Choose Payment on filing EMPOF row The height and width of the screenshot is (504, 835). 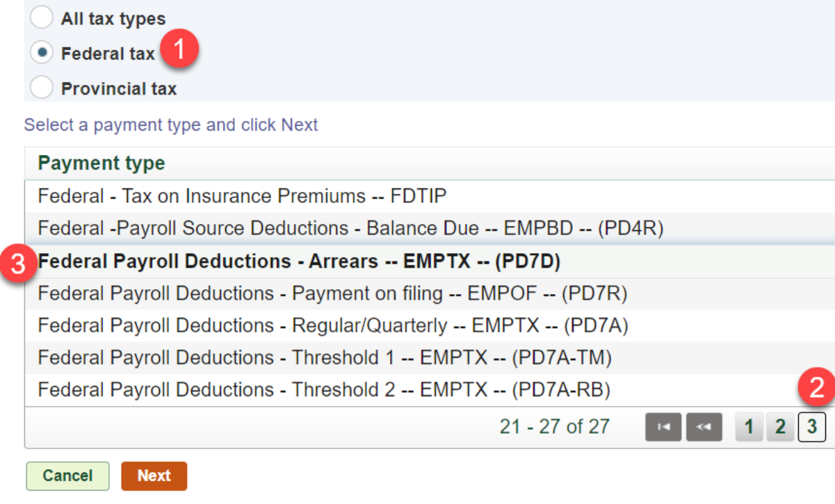click(430, 293)
